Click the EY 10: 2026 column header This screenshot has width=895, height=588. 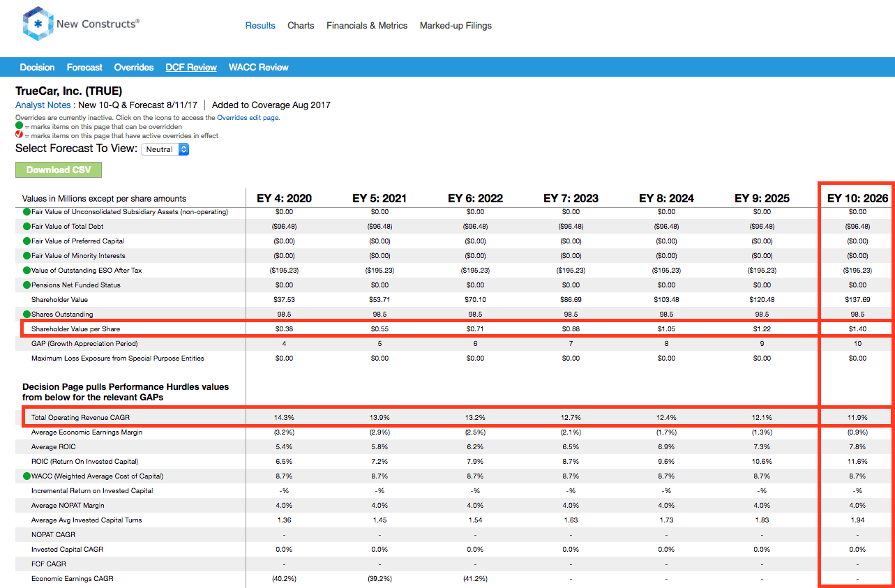[x=857, y=198]
